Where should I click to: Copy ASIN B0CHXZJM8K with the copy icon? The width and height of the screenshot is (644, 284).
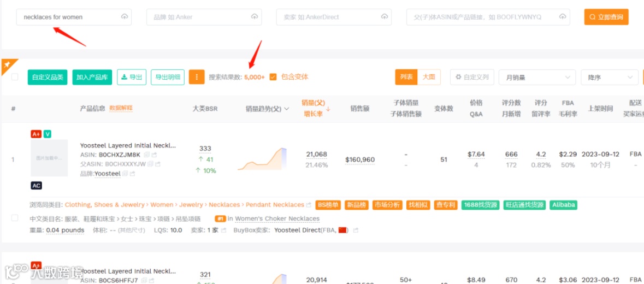click(x=146, y=155)
